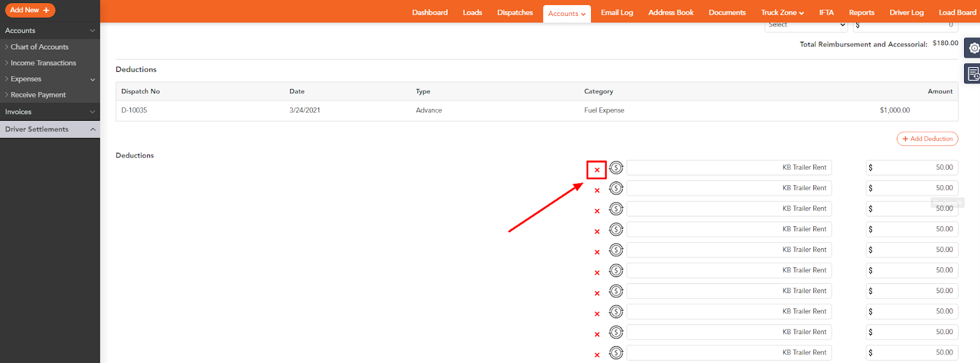Delete the second KB Trailer Rent deduction
The height and width of the screenshot is (363, 980).
[597, 191]
